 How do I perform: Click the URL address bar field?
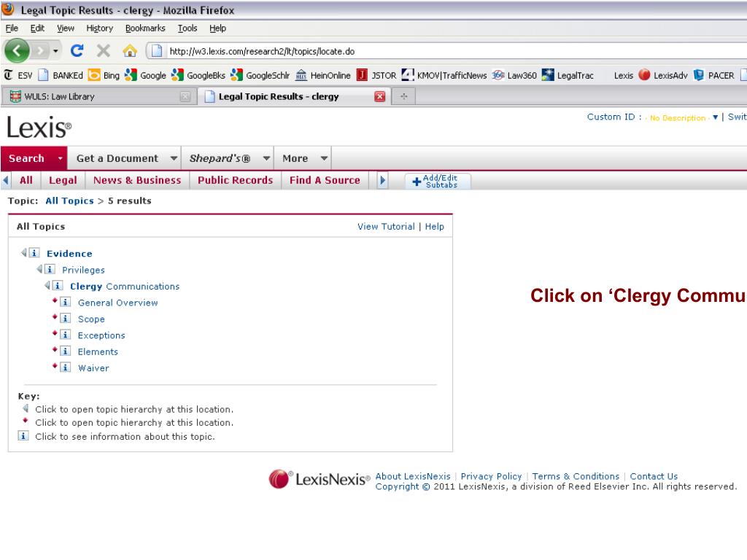click(x=448, y=51)
